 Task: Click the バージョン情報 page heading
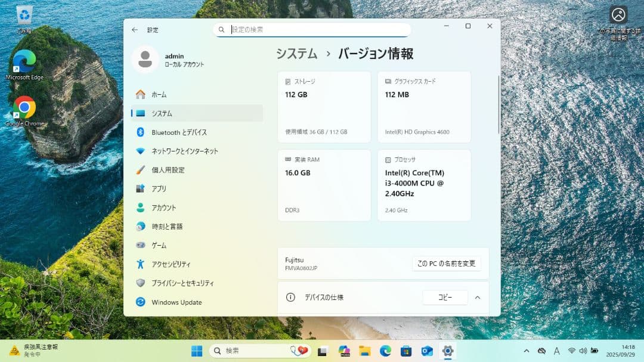pos(376,54)
